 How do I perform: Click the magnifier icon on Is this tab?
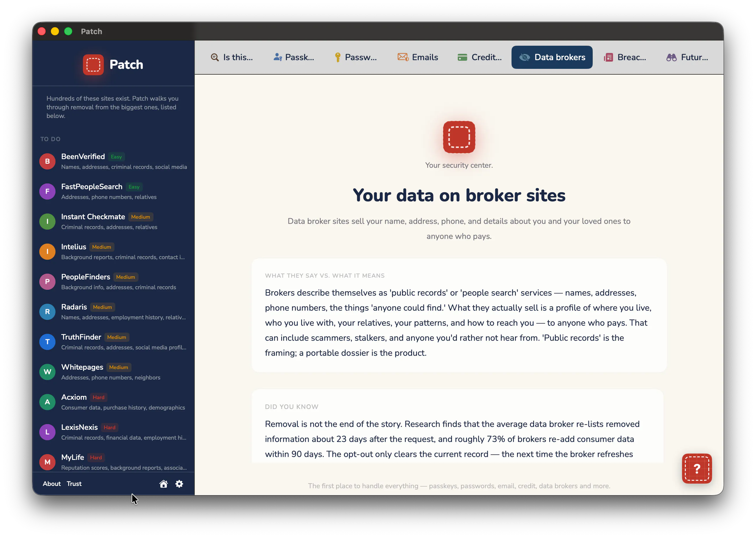click(x=214, y=57)
